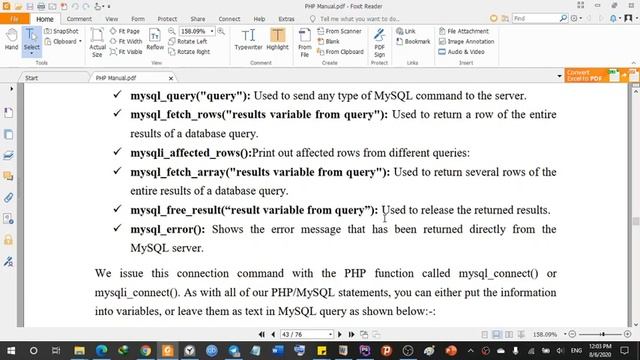Click ribbon zoom out magnifier
This screenshot has width=640, height=360.
[x=172, y=31]
